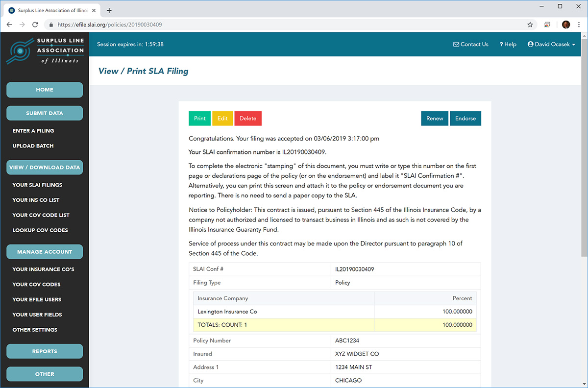Click the Help question mark icon

point(501,44)
